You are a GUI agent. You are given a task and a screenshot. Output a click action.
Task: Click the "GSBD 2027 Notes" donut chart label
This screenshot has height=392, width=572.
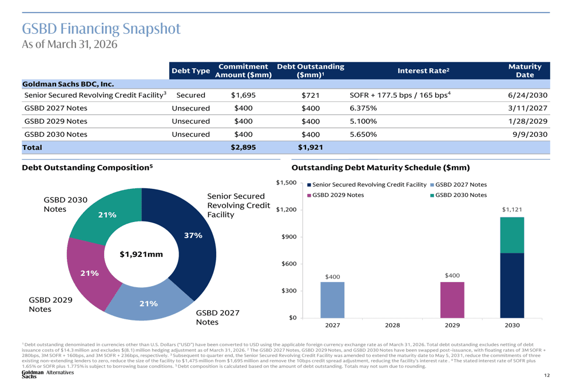218,318
